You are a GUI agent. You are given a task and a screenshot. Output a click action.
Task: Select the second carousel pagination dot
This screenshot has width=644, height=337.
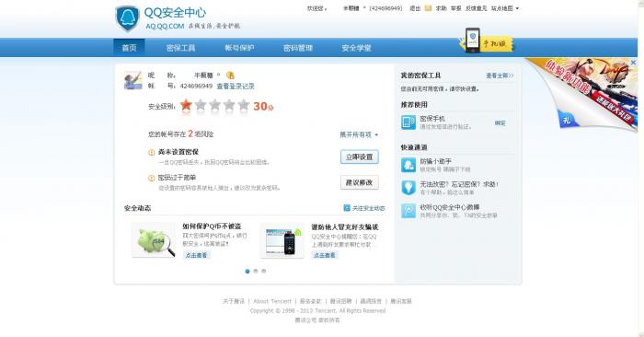coord(256,272)
